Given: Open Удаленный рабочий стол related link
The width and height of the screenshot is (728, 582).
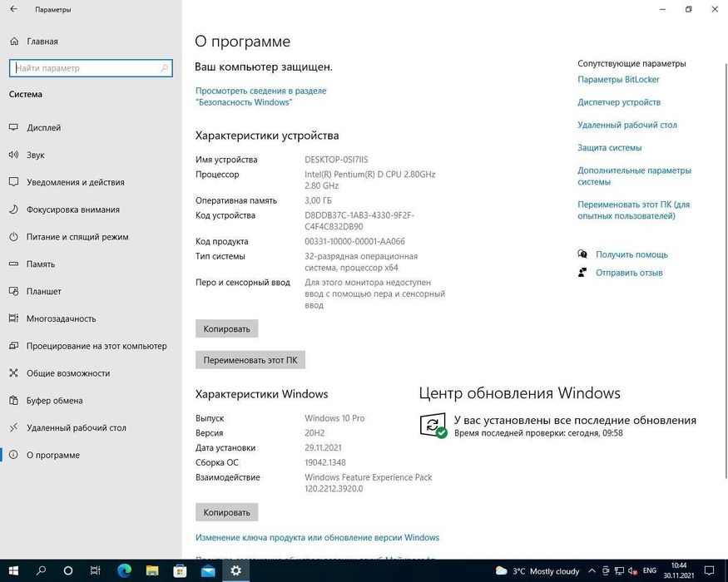Looking at the screenshot, I should (627, 125).
